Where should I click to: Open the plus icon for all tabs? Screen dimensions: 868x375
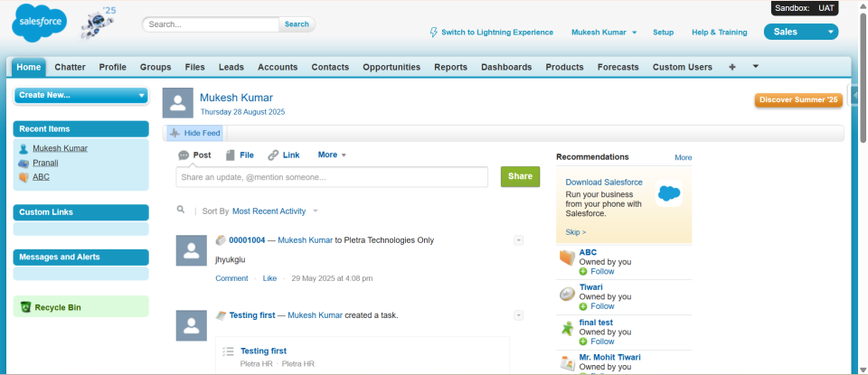[x=732, y=67]
